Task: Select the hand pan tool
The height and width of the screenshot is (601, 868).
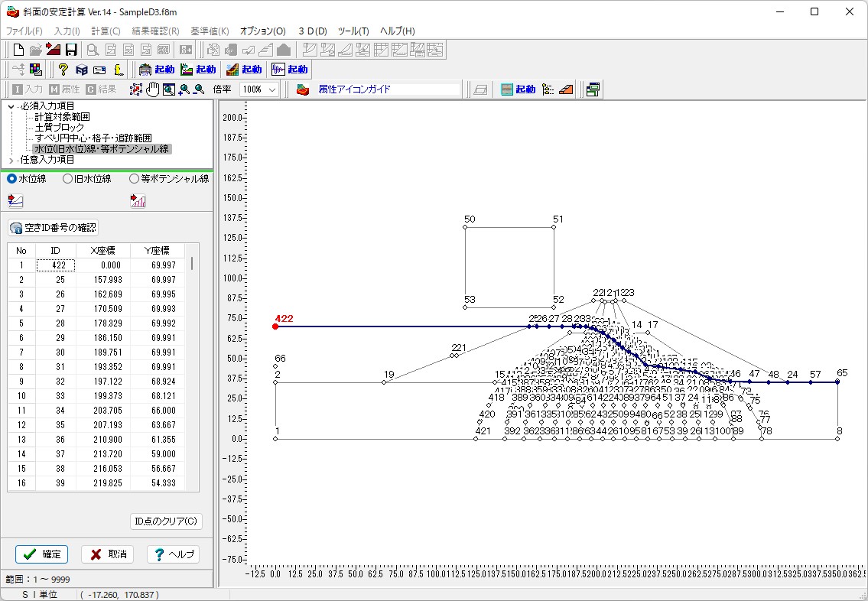Action: [152, 89]
